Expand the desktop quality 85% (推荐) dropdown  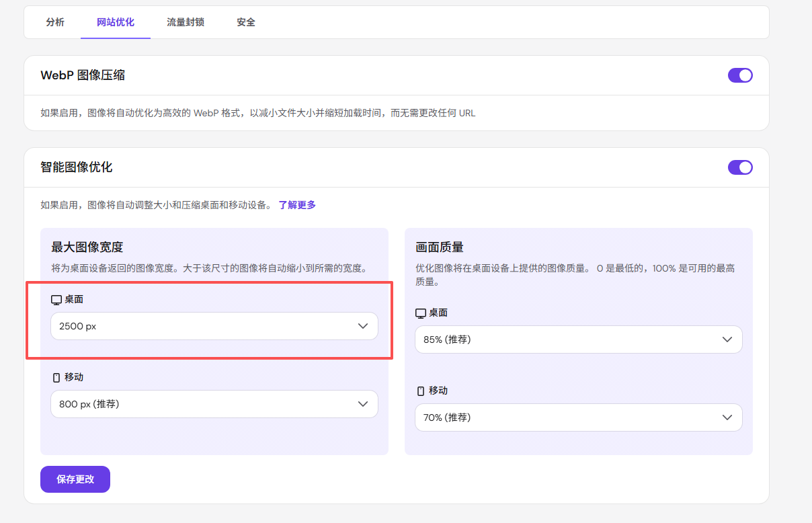click(x=579, y=339)
